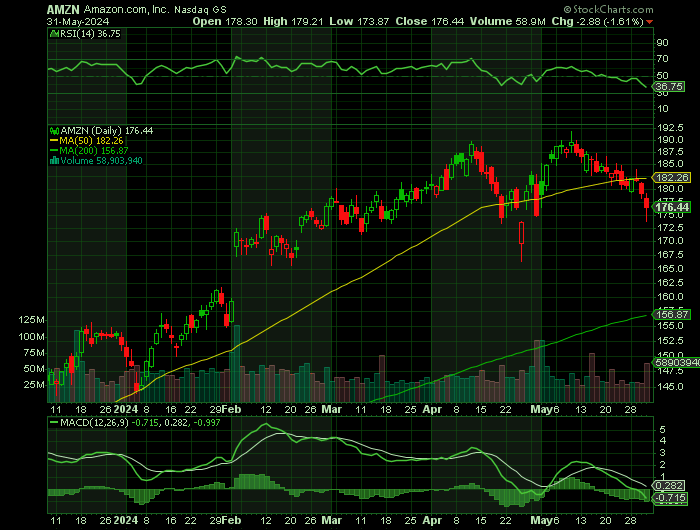Click the 125M volume axis label
This screenshot has height=530, width=700.
pos(31,320)
